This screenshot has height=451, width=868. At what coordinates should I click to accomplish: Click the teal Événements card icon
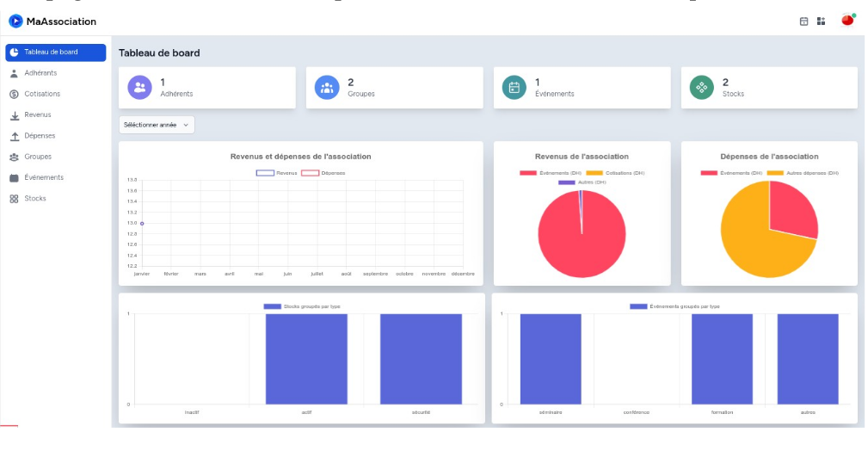514,88
